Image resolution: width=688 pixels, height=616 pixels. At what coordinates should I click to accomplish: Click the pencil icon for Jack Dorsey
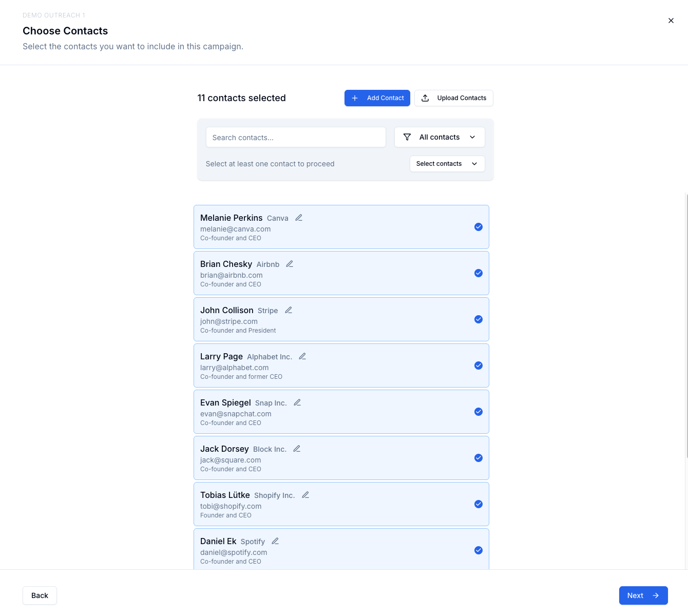click(296, 449)
